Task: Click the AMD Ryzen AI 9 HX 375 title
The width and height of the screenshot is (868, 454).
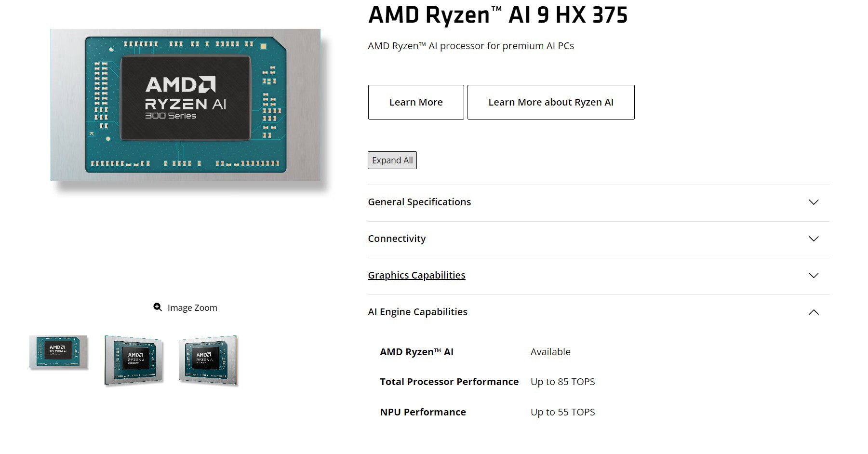Action: coord(497,15)
